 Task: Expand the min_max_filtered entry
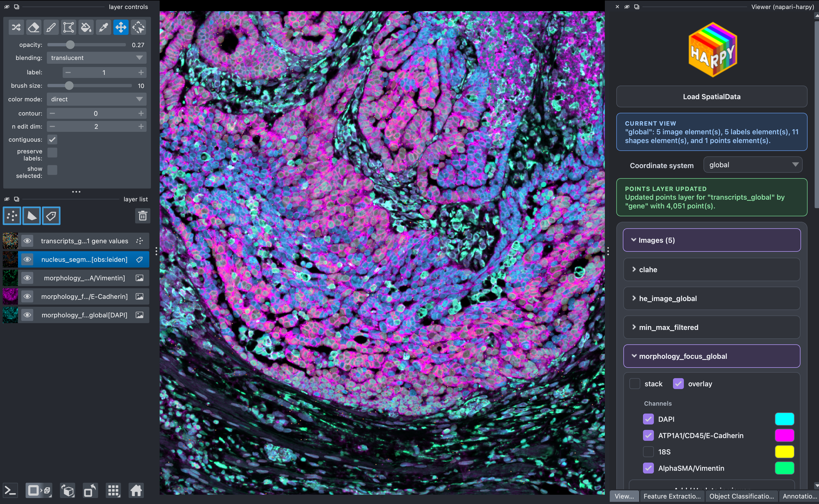pos(712,327)
